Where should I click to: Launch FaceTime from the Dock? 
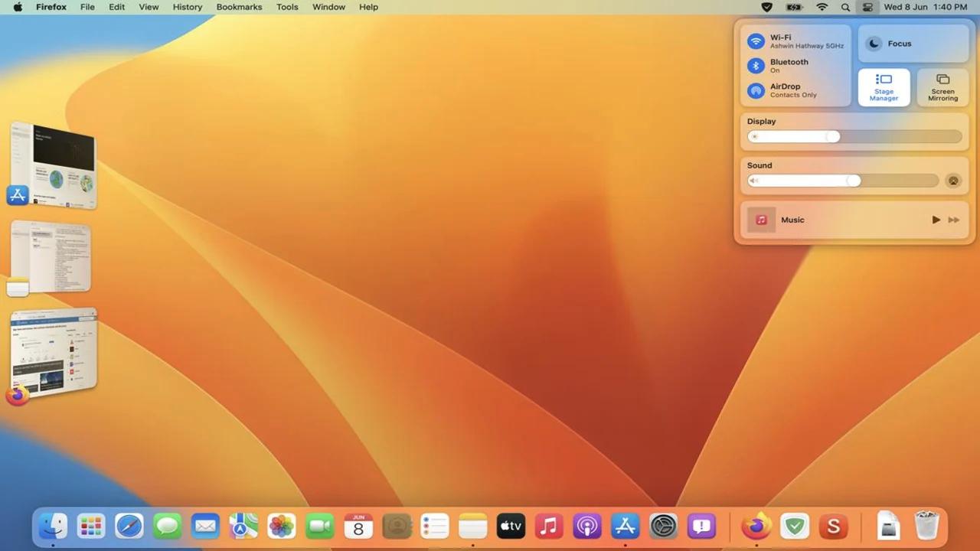[x=319, y=526]
